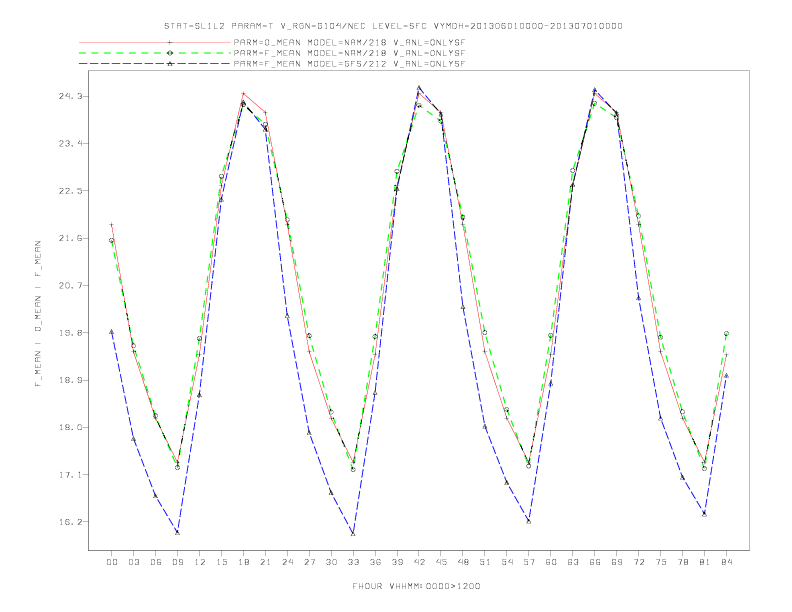Click x-axis forecast hour label 48
This screenshot has height=612, width=792.
pos(463,562)
